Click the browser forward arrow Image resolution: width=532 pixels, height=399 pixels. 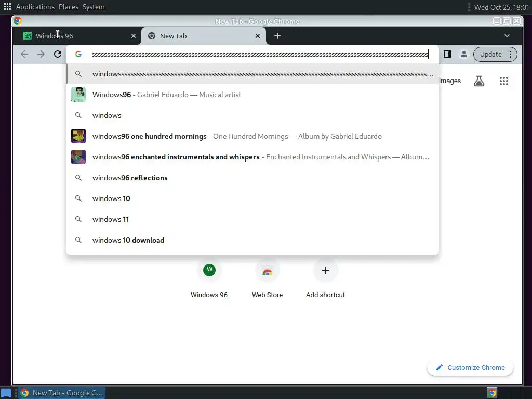point(41,54)
